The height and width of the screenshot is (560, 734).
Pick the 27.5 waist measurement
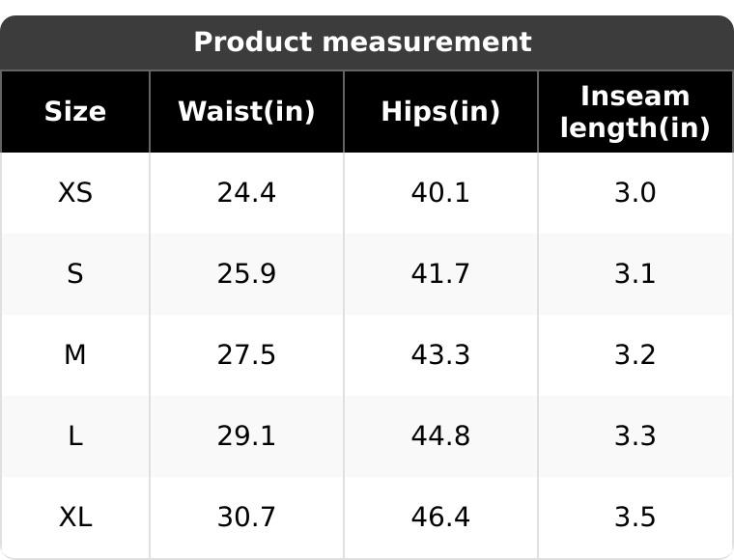(246, 355)
